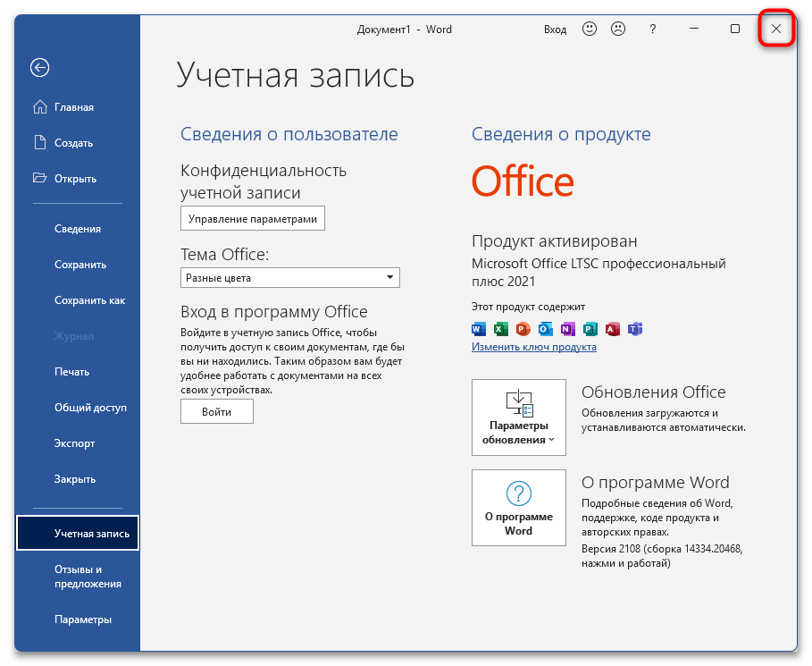This screenshot has width=812, height=666.
Task: Click Вход in the title bar
Action: (555, 29)
